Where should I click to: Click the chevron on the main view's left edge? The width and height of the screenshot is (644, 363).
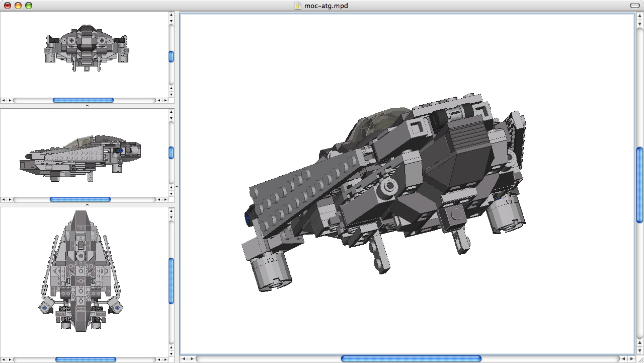[x=177, y=186]
